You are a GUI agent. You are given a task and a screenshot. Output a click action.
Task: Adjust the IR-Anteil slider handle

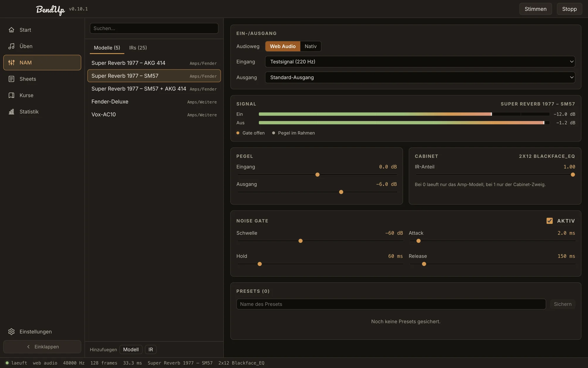point(573,175)
